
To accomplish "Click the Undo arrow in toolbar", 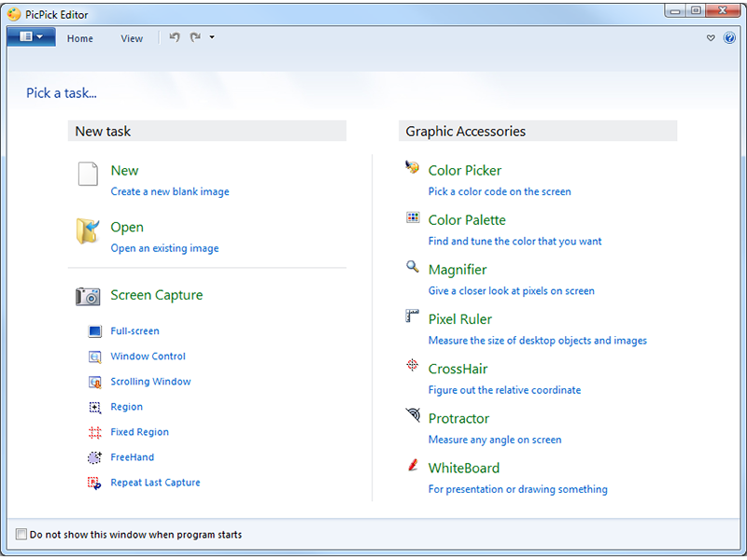I will [x=175, y=37].
